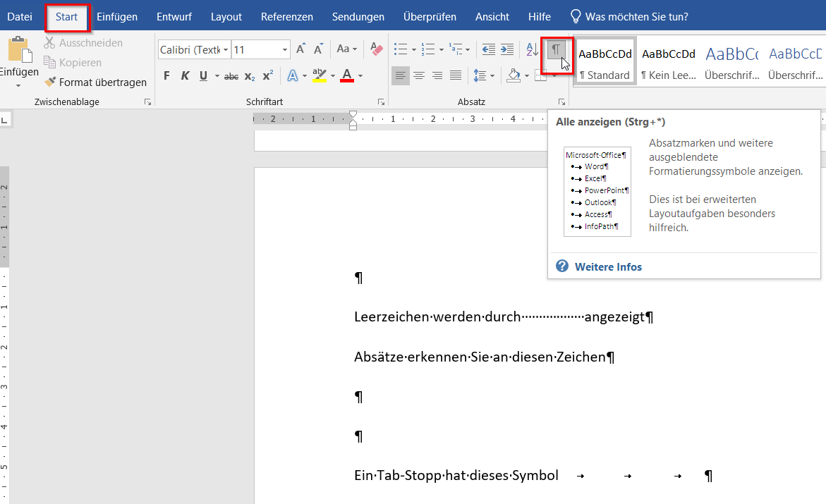The image size is (826, 504).
Task: Apply superscript formatting
Action: (268, 76)
